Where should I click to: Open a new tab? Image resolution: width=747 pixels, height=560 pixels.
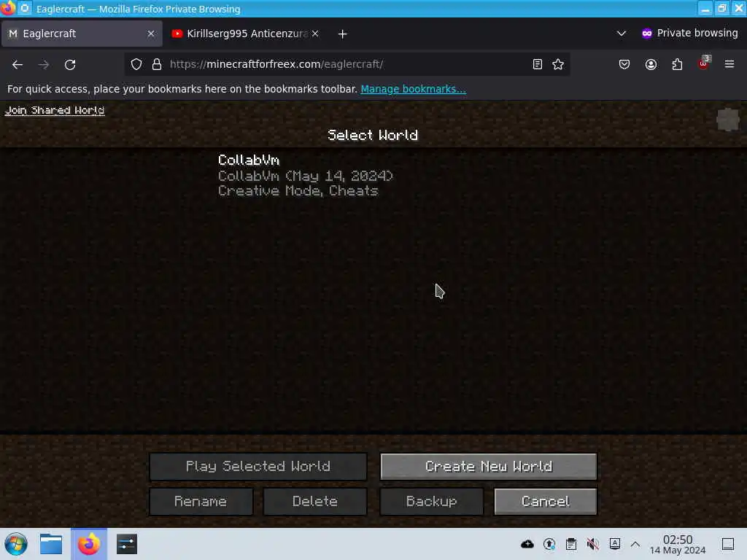point(343,34)
